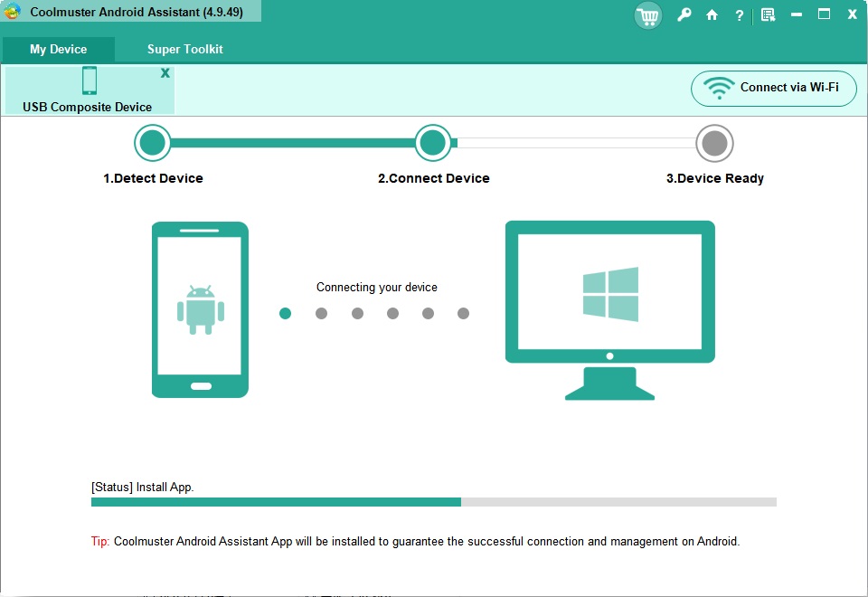Click the "1.Detect Device" label
Screen dimensions: 868x597
(x=154, y=178)
